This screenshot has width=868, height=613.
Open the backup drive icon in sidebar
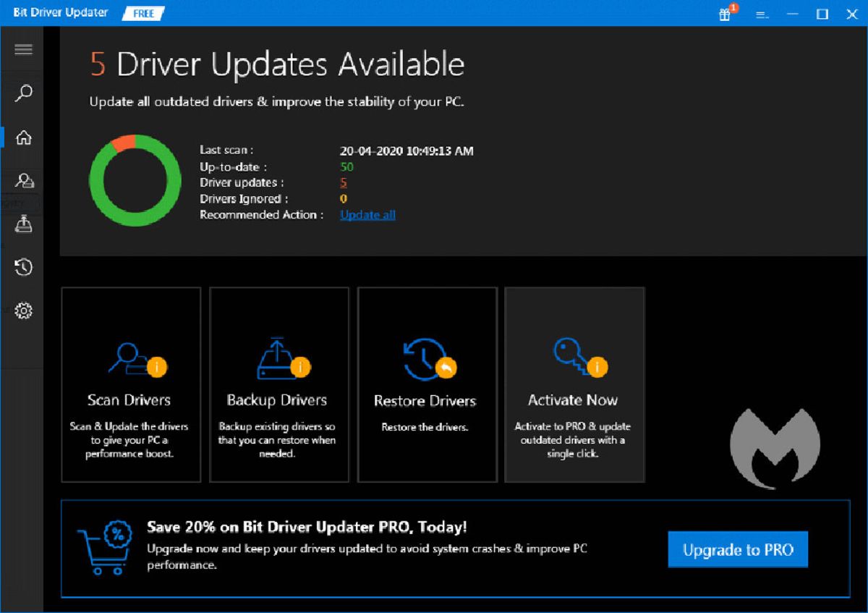tap(24, 224)
